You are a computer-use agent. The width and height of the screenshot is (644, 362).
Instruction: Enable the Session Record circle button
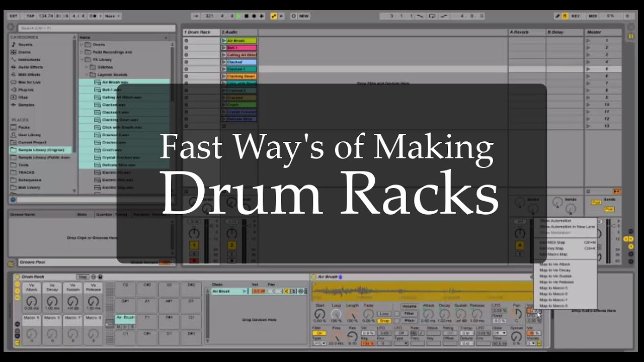(294, 16)
